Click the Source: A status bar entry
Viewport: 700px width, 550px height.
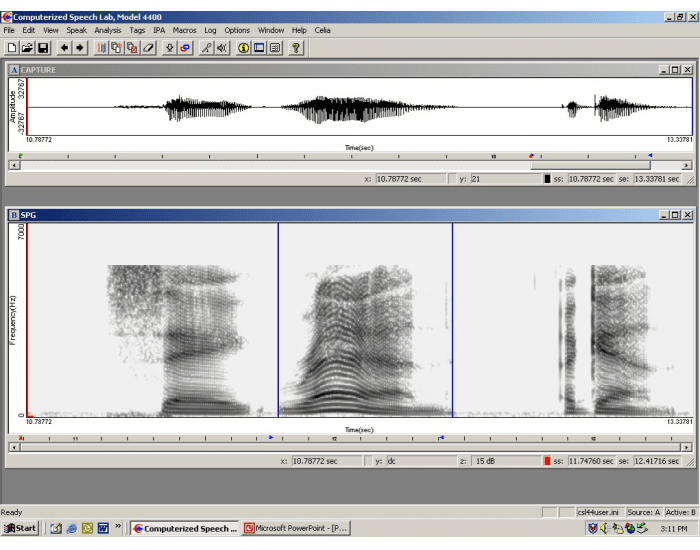coord(643,512)
